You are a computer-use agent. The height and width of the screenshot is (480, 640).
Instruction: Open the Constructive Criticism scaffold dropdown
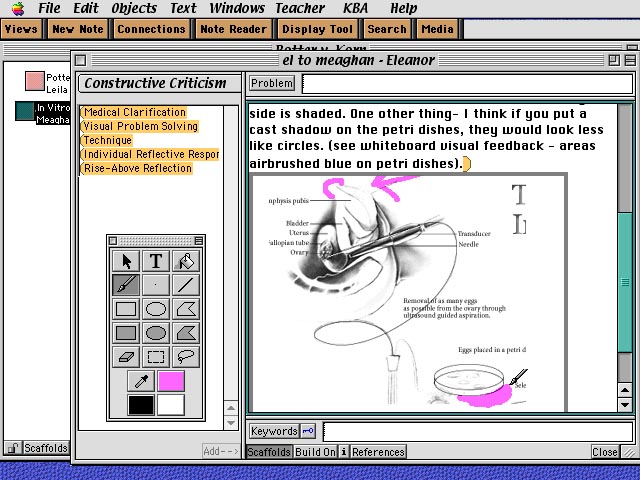[x=159, y=83]
